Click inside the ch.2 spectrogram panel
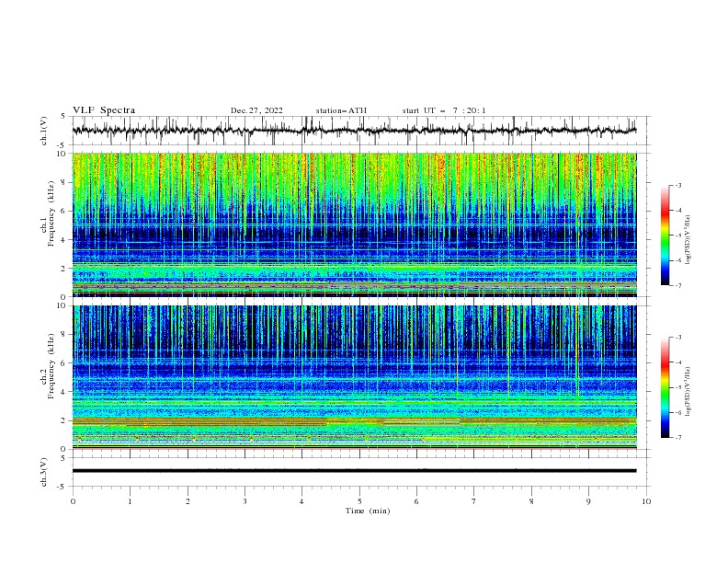The height and width of the screenshot is (563, 728). coord(354,377)
